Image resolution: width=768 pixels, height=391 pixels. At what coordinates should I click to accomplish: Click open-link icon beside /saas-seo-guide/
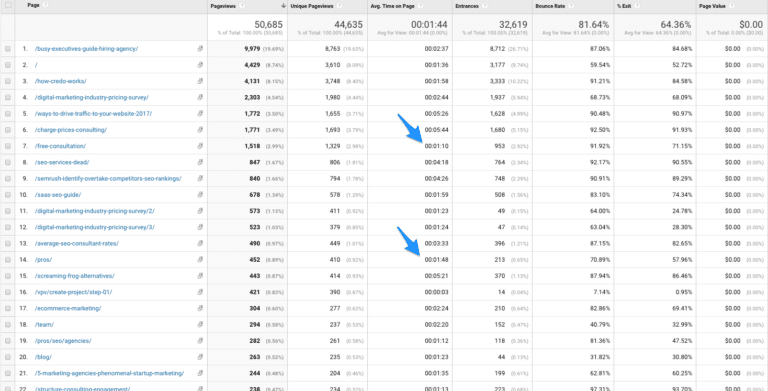coord(200,195)
